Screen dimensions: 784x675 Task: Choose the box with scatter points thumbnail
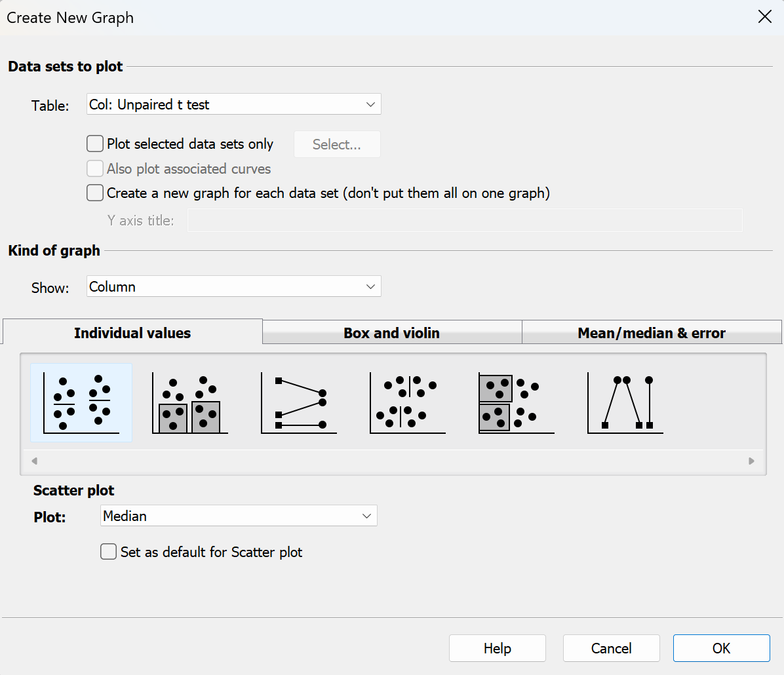point(516,402)
